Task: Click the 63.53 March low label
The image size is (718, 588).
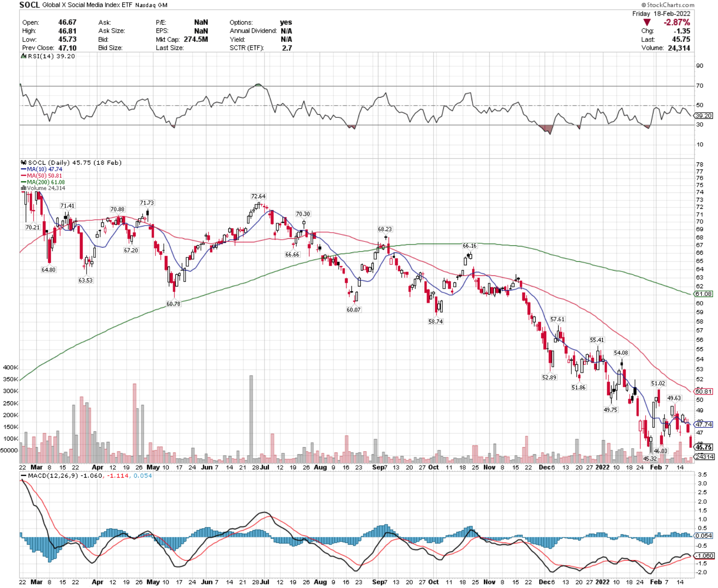Action: [86, 280]
